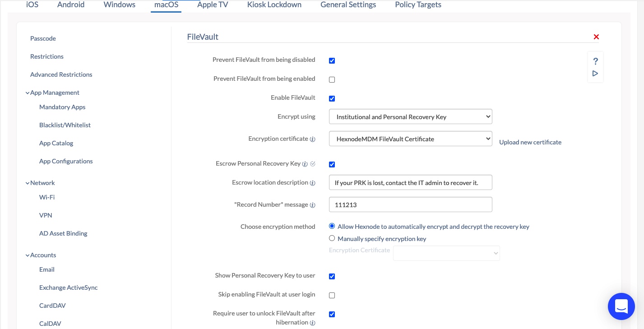644x329 pixels.
Task: Check Skip enabling FileVault at user login
Action: [x=332, y=295]
